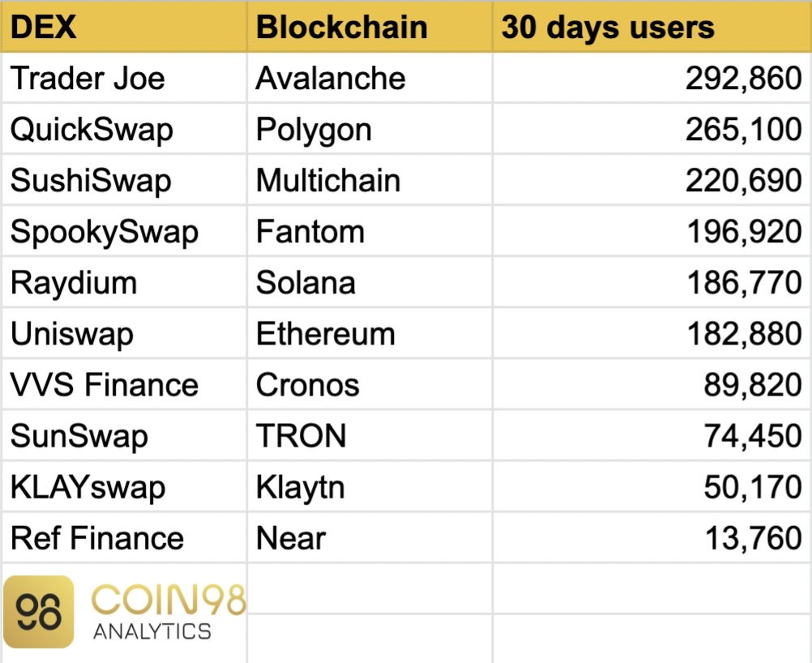This screenshot has width=812, height=663.
Task: Click the Trader Joe cell
Action: tap(124, 78)
